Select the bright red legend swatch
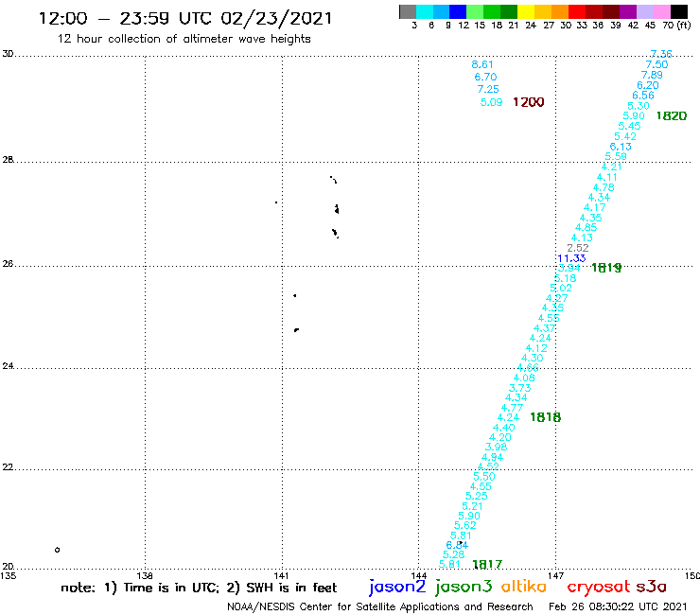Image resolution: width=700 pixels, height=615 pixels. point(577,11)
